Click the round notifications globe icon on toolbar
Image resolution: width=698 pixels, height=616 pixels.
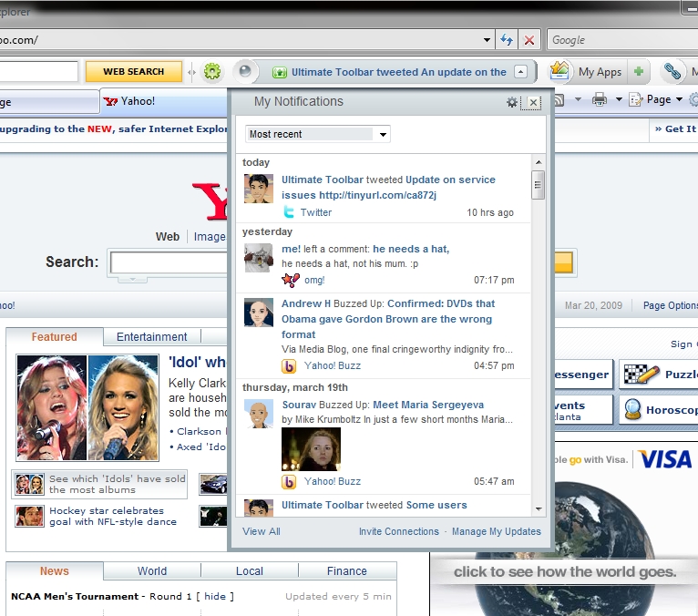(243, 71)
